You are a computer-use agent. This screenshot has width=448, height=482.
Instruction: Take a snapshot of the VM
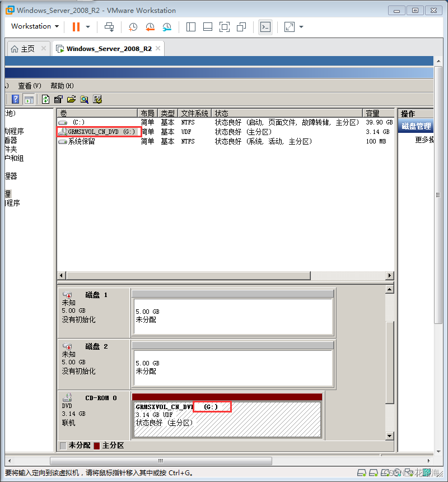(x=133, y=27)
